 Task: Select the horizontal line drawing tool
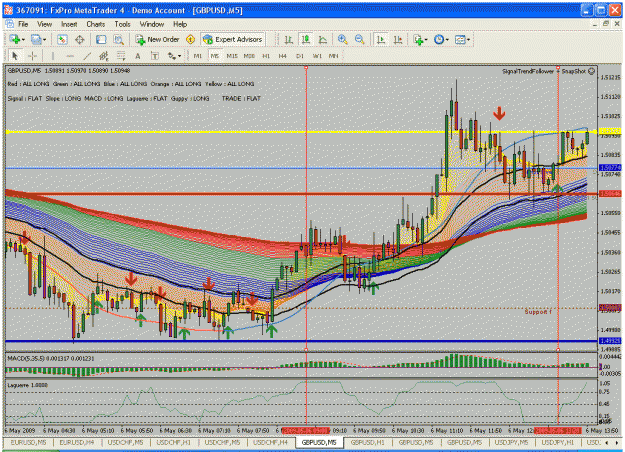[x=70, y=56]
